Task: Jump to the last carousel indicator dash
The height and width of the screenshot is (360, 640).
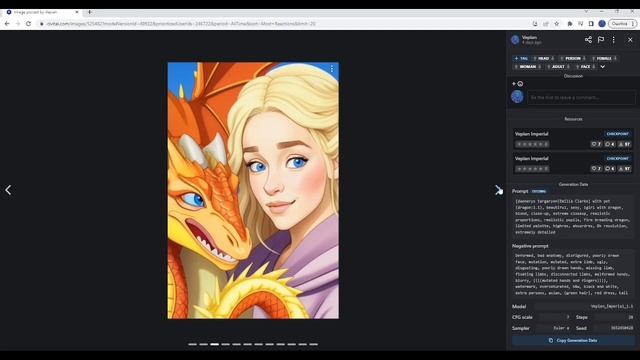Action: [313, 344]
